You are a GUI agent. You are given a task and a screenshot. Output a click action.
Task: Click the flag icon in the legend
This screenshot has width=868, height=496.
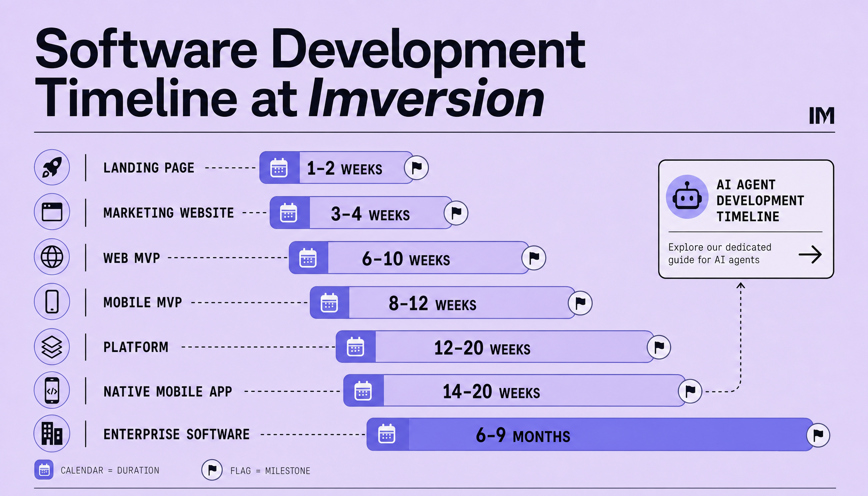212,470
